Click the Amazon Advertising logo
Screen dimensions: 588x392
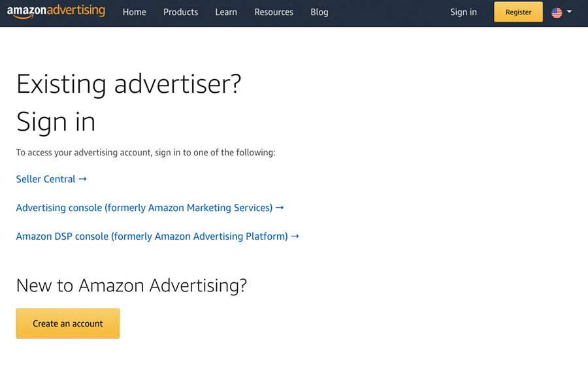coord(56,12)
